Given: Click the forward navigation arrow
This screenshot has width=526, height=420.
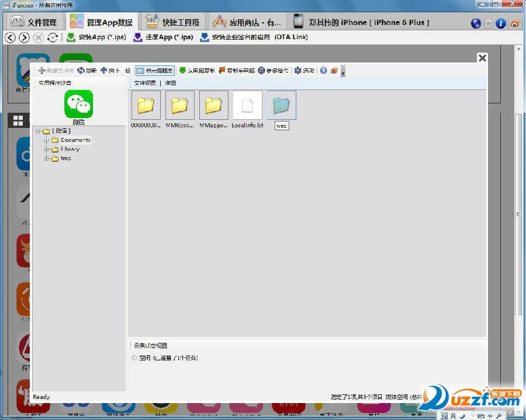Looking at the screenshot, I should click(x=24, y=37).
